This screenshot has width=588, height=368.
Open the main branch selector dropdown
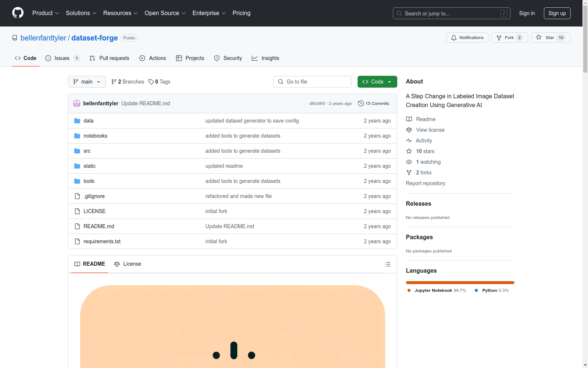[87, 82]
